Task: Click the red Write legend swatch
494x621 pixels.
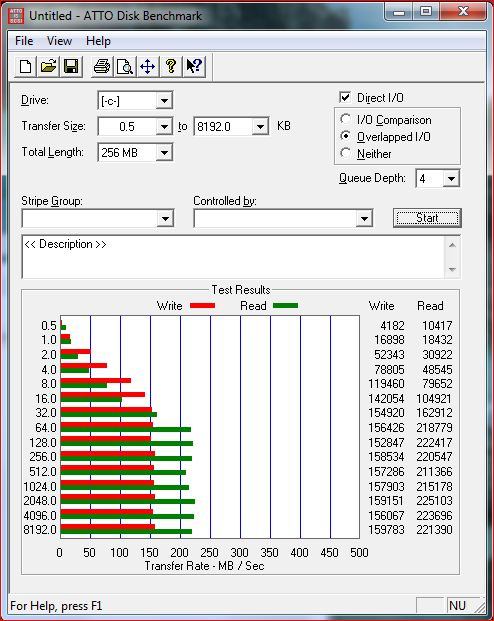Action: (202, 306)
